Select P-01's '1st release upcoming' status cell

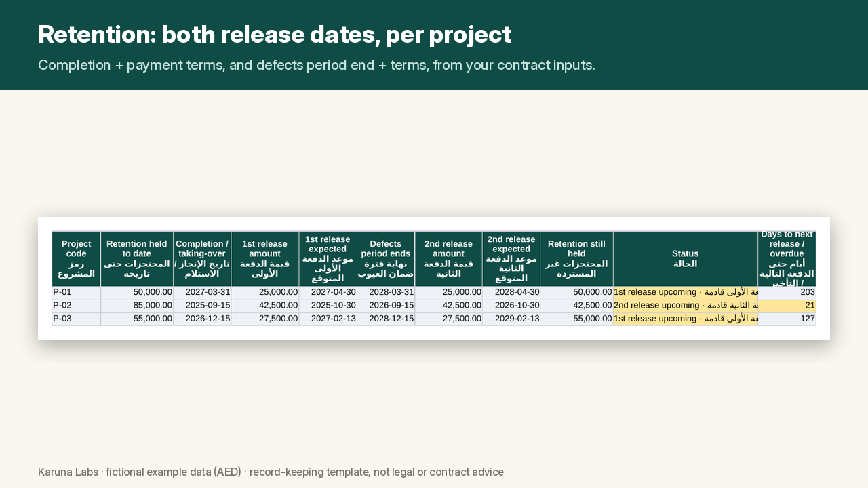pyautogui.click(x=686, y=293)
